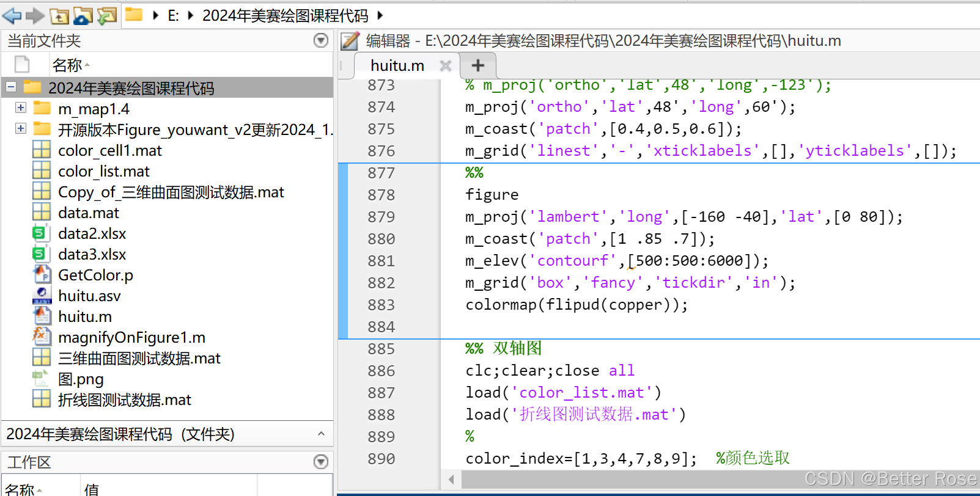The width and height of the screenshot is (980, 496).
Task: Select Copy_of_三维曲面图测试数据.mat icon
Action: 42,191
